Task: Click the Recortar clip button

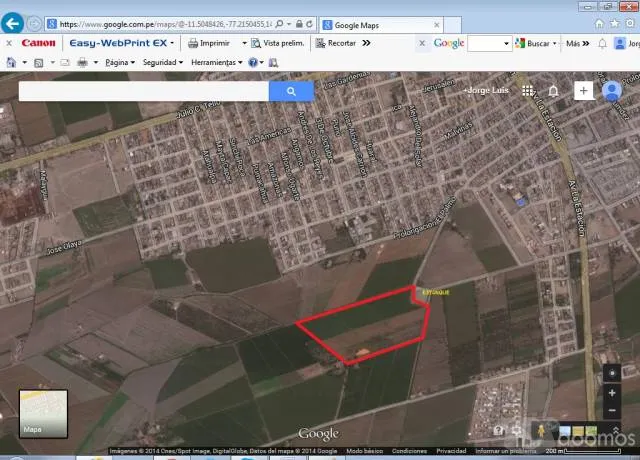Action: (x=336, y=43)
